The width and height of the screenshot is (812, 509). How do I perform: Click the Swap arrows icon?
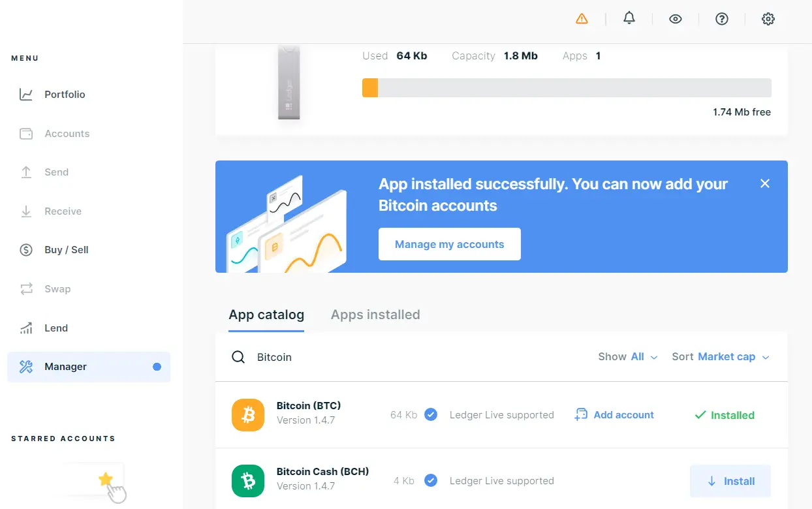26,289
